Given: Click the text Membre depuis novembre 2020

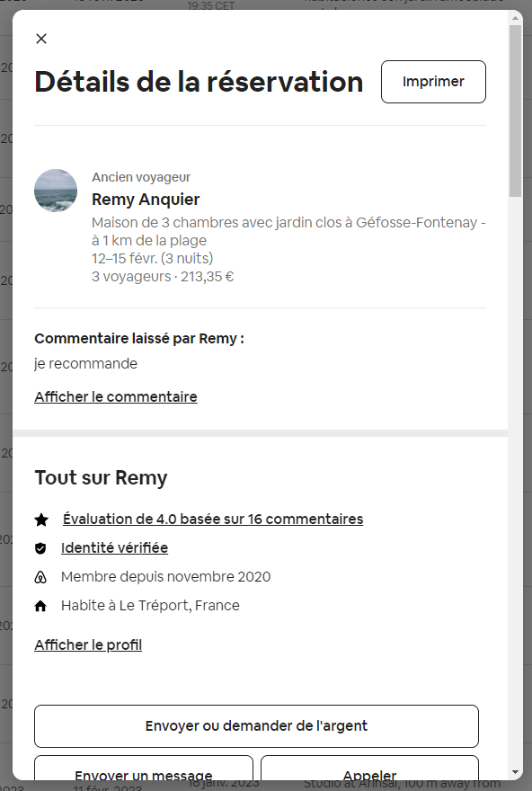Looking at the screenshot, I should (166, 576).
